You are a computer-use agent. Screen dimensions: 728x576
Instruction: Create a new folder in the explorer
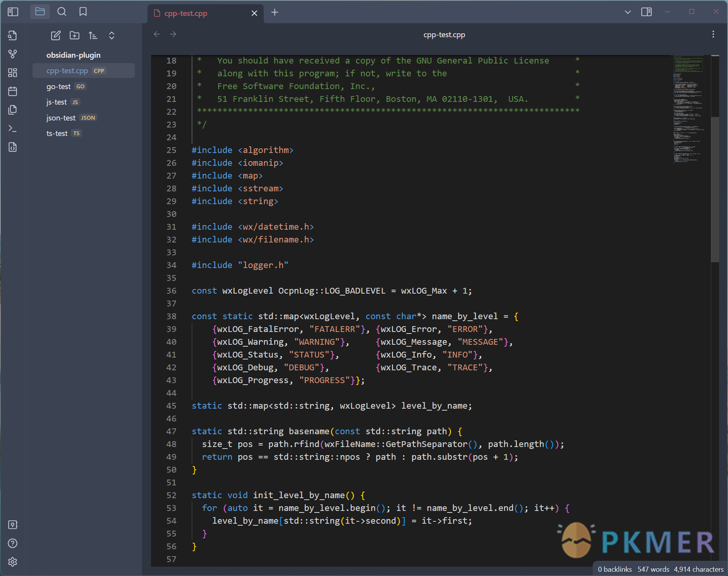point(74,35)
